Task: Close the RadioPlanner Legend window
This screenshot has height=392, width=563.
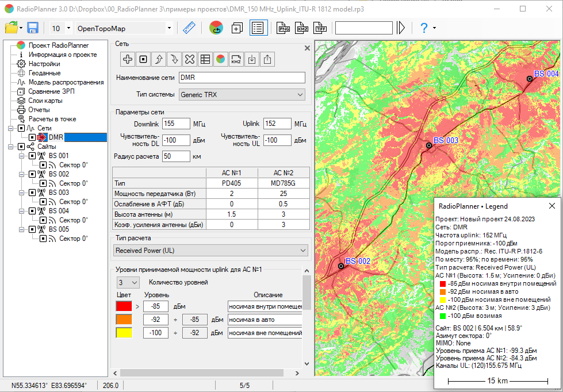Action: pos(551,206)
